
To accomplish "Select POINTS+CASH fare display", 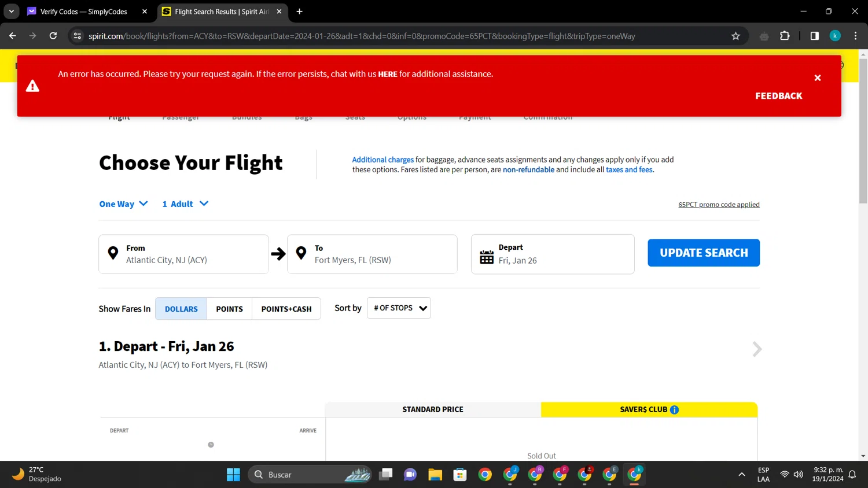I will pos(286,309).
